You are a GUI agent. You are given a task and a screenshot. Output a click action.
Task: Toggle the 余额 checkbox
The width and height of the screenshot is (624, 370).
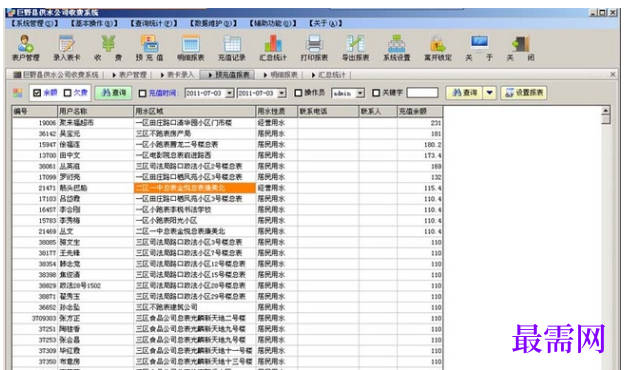(x=37, y=93)
